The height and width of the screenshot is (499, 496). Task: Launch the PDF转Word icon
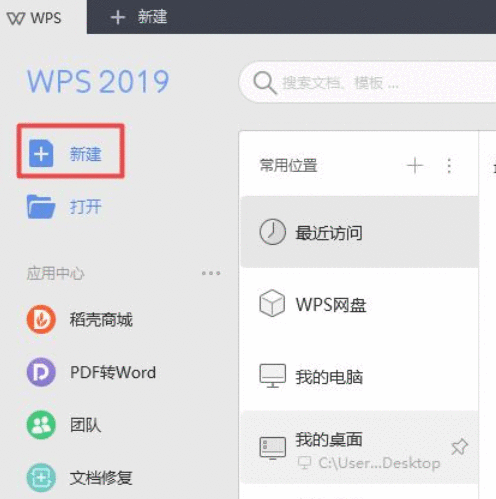pos(41,372)
